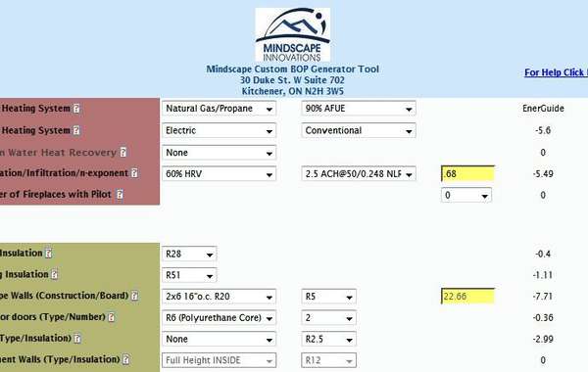The width and height of the screenshot is (588, 372).
Task: Click the Mindscape Custom BOP Generator Tool title
Action: tap(292, 69)
